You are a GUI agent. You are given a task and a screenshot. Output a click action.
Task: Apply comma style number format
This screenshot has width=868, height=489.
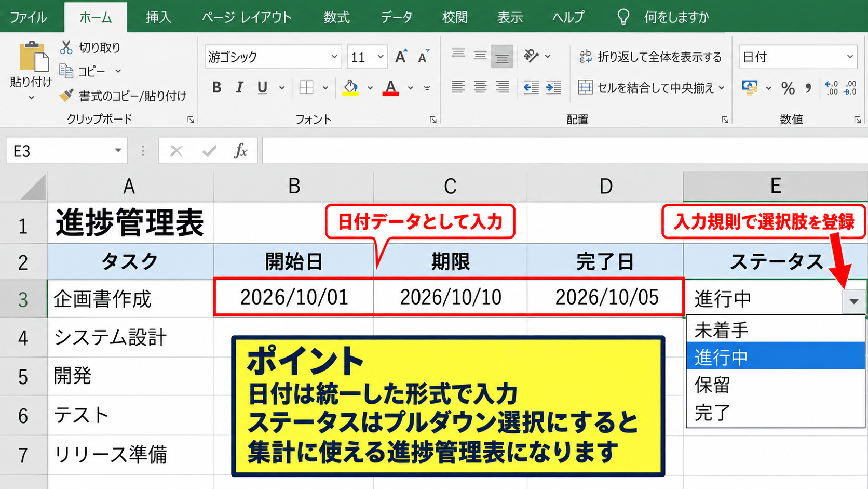coord(808,88)
